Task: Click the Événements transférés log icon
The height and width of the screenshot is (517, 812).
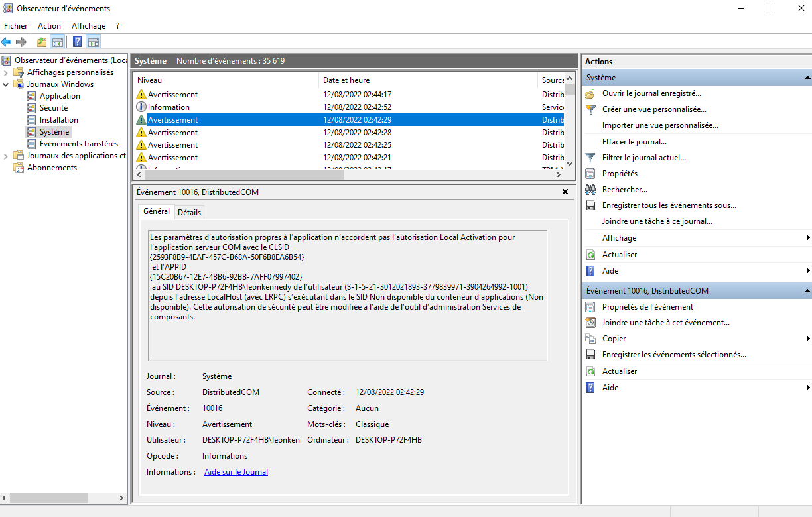Action: (31, 144)
